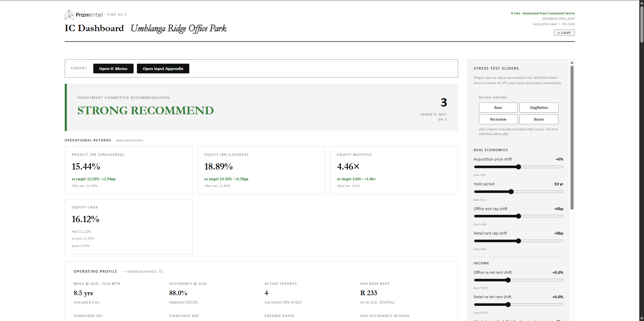Adjust the Office exit cap shift slider

(518, 216)
